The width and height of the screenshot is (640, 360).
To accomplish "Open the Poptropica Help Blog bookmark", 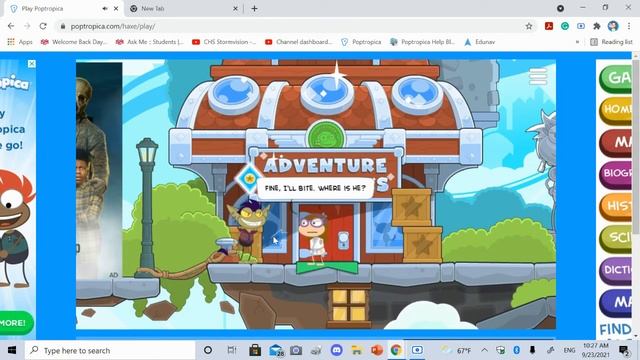I will point(422,42).
